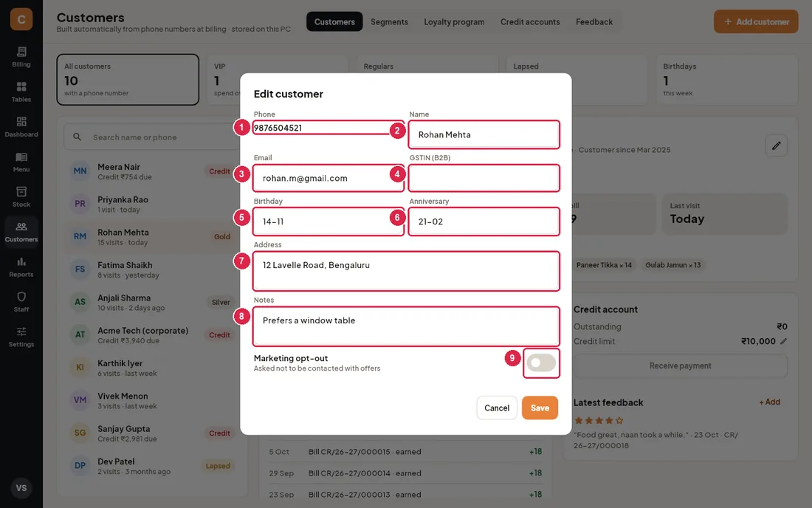The height and width of the screenshot is (508, 812).
Task: Click Meera Nair's MN avatar
Action: tap(80, 171)
